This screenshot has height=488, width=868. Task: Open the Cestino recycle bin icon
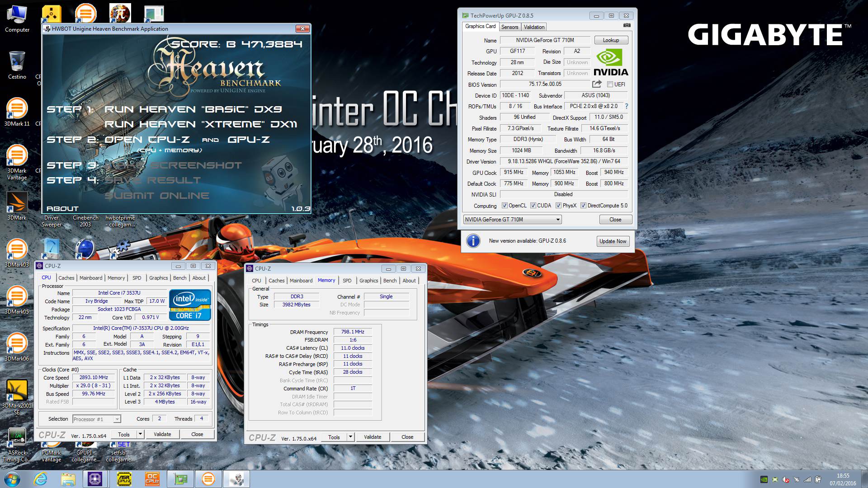coord(17,65)
